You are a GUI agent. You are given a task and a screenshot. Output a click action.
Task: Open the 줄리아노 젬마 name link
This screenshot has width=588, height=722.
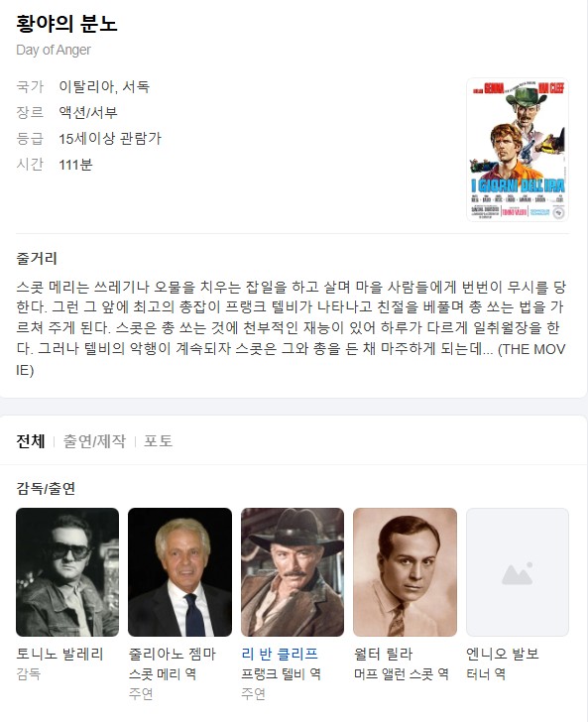coord(173,654)
